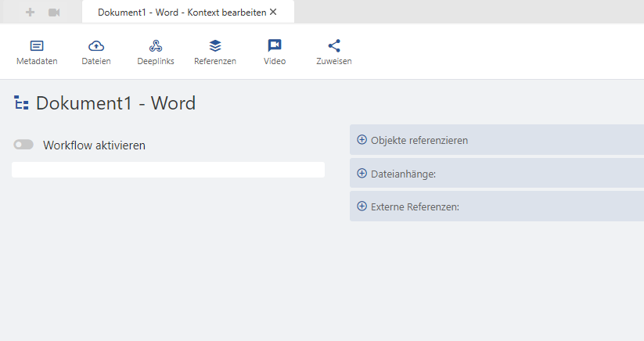Toggle the Workflow aktivieren switch
Viewport: 644px width, 341px height.
click(x=23, y=145)
